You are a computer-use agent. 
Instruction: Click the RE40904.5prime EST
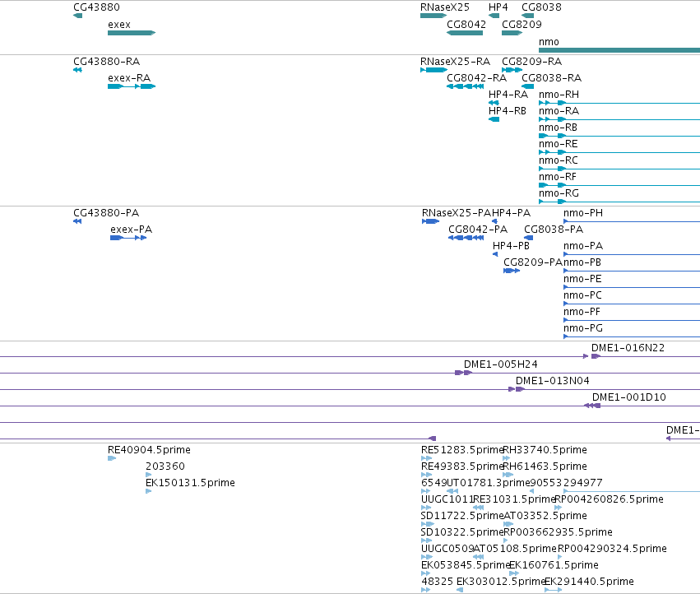(x=112, y=458)
